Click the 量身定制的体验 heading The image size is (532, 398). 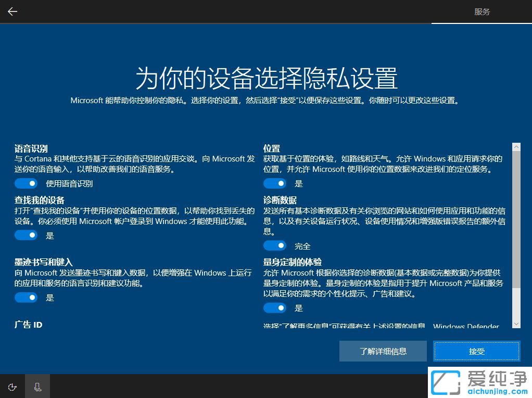[x=293, y=262]
